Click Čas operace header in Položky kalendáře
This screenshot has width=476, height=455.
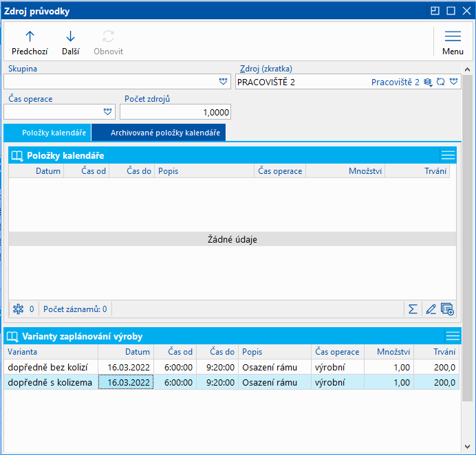click(x=280, y=171)
